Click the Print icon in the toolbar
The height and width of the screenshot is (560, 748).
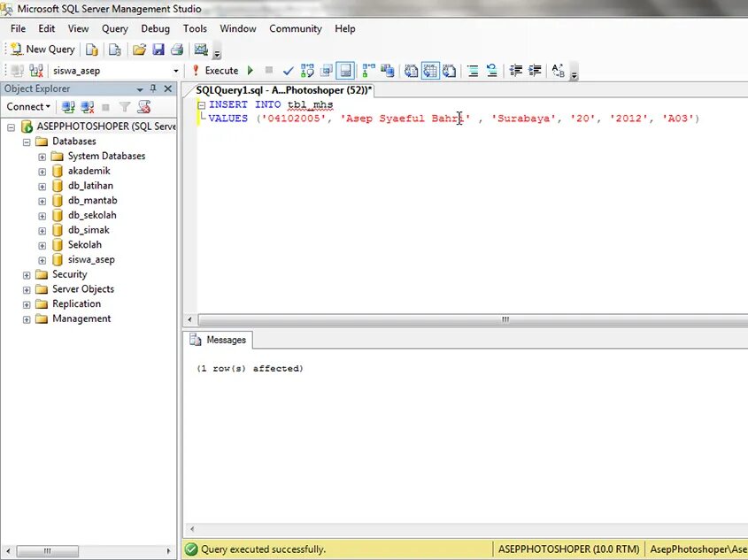click(177, 49)
